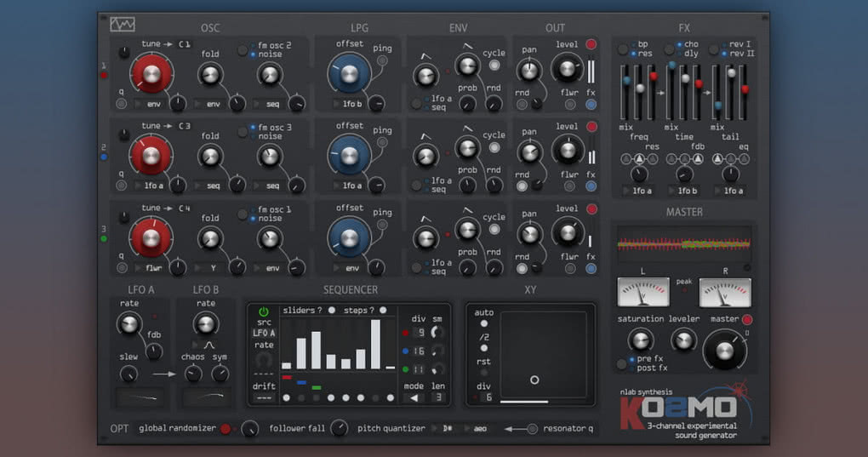Switch bp / res filter type selector

623,49
